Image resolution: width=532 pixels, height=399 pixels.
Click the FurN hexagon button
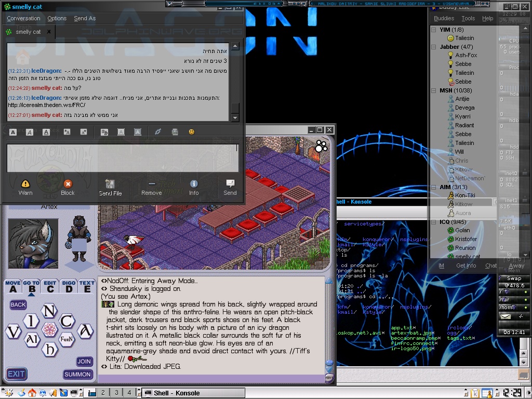pyautogui.click(x=66, y=339)
